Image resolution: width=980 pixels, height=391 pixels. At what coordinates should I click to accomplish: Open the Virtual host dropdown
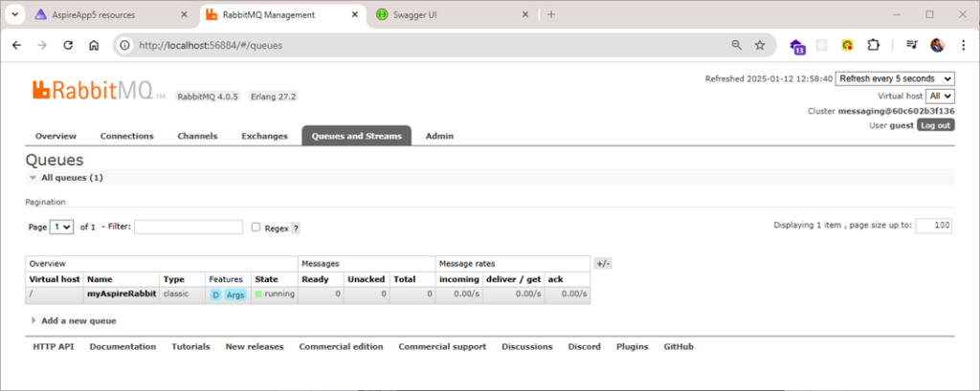pyautogui.click(x=940, y=96)
